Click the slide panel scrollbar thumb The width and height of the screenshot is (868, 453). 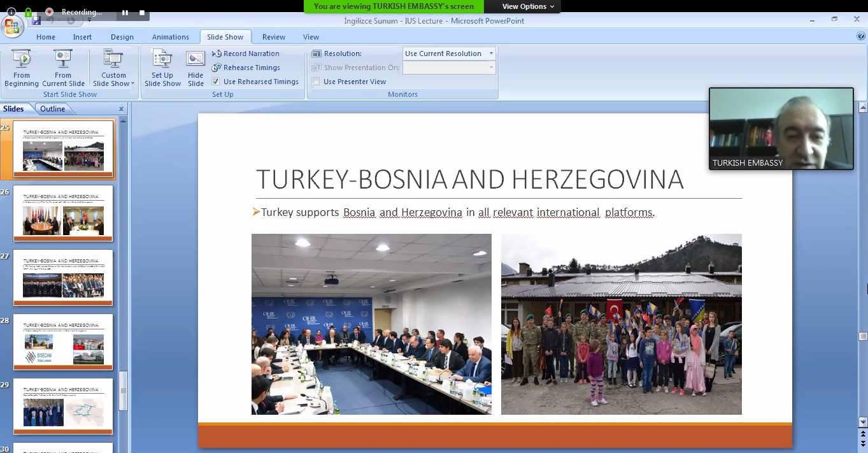point(124,390)
